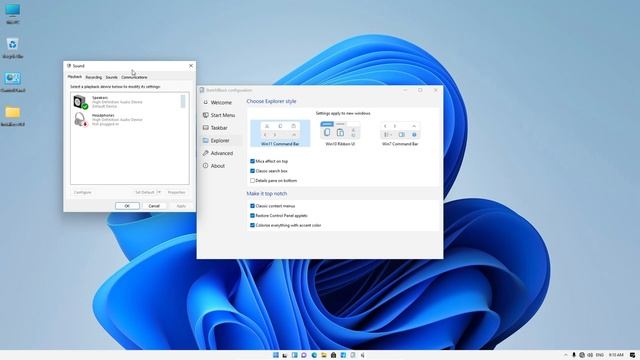Toggle Colorize everything with accent color
The width and height of the screenshot is (640, 360).
pyautogui.click(x=252, y=225)
